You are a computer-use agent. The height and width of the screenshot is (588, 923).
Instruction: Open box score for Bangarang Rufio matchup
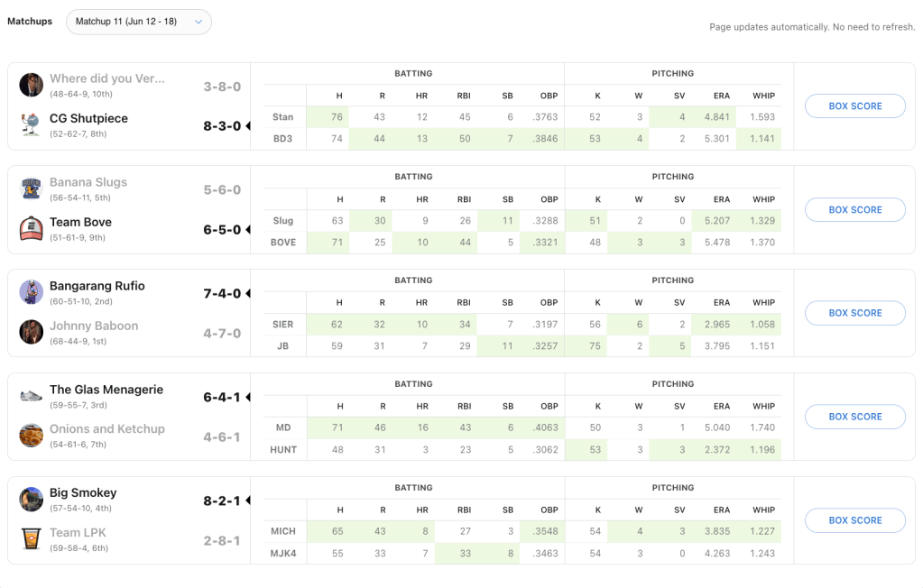(854, 313)
